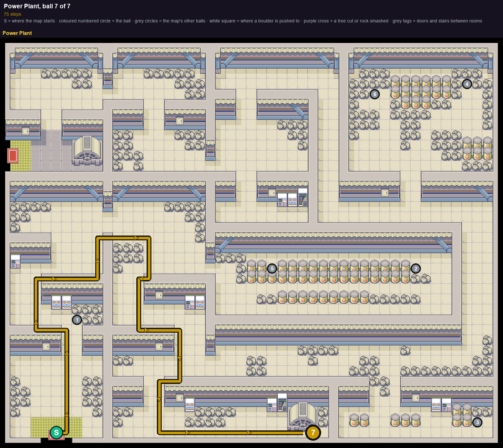The height and width of the screenshot is (448, 503).
Task: Click the red door mat on the left wall
Action: point(13,156)
